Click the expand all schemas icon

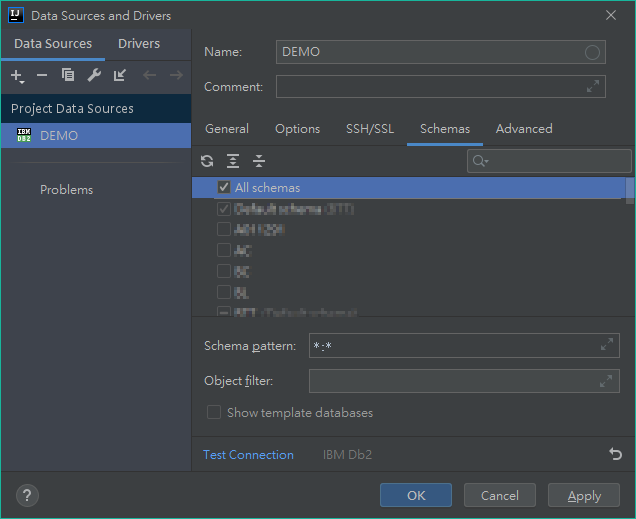pyautogui.click(x=233, y=161)
